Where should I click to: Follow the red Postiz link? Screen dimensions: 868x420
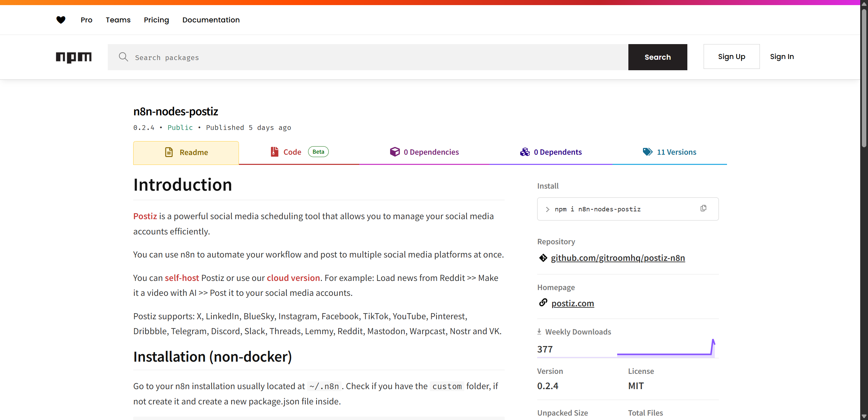pyautogui.click(x=145, y=216)
